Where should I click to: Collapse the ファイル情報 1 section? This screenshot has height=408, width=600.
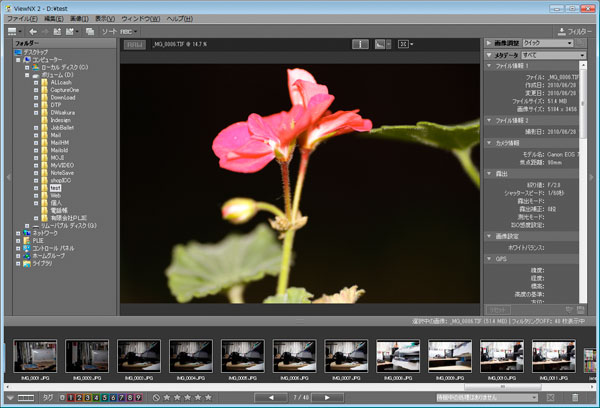[489, 66]
